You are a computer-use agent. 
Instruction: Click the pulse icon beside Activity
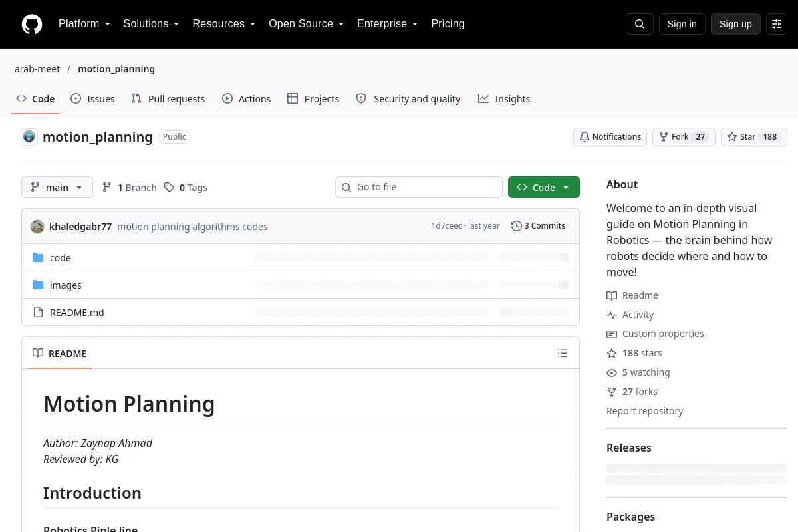(x=612, y=315)
